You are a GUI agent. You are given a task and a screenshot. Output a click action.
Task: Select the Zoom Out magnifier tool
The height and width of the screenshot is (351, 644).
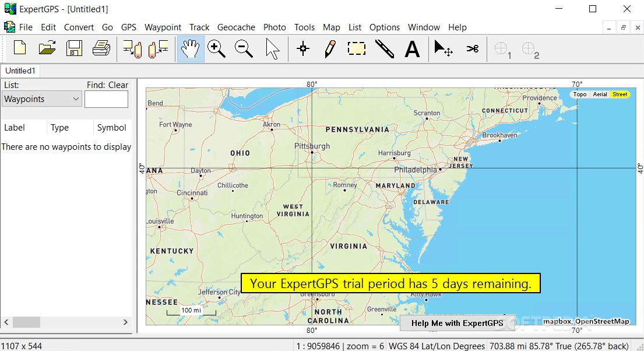(244, 49)
